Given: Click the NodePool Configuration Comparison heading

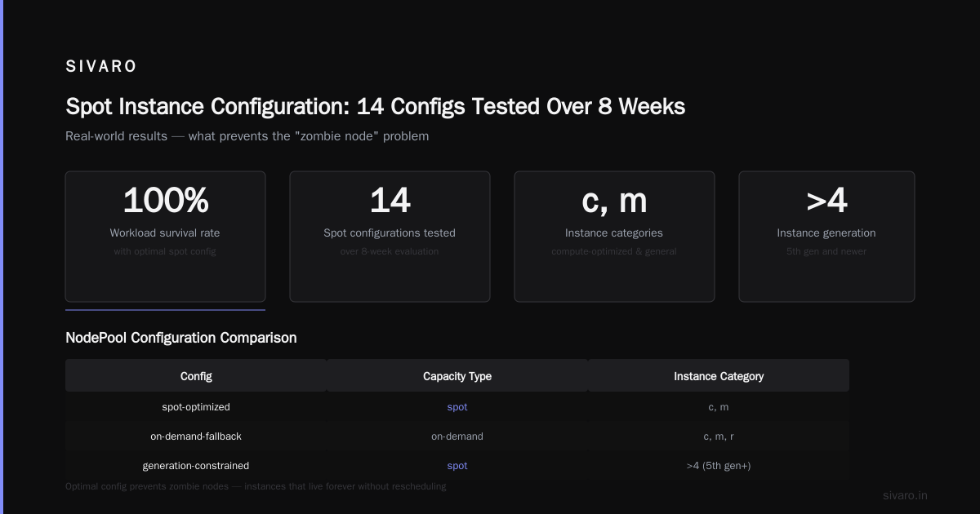Looking at the screenshot, I should point(181,338).
